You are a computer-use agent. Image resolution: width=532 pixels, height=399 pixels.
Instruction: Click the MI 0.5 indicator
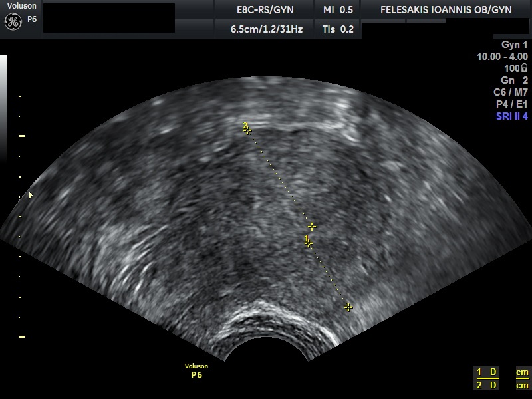point(338,10)
